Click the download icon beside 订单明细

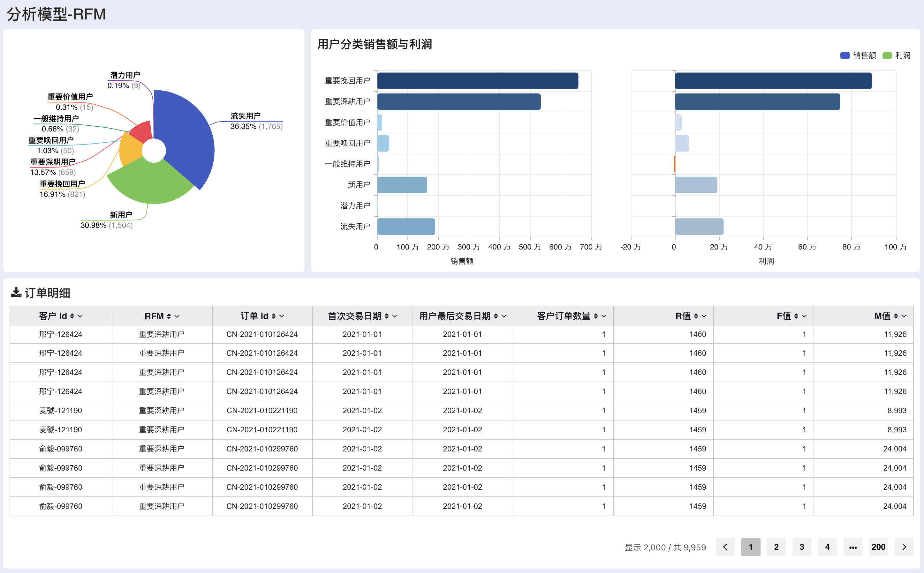pyautogui.click(x=16, y=292)
